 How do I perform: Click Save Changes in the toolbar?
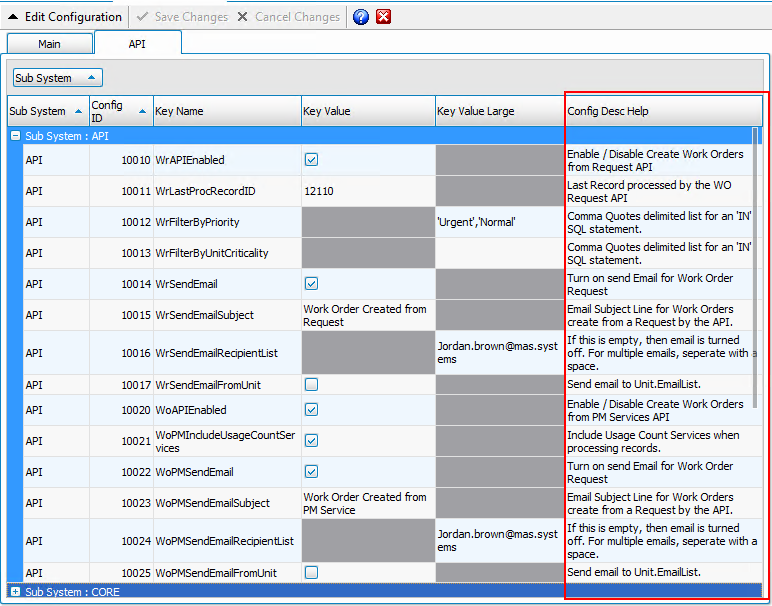[183, 17]
